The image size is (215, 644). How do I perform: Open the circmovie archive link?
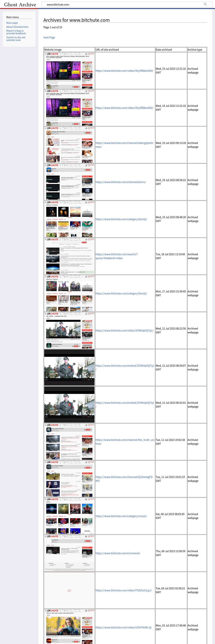click(x=118, y=553)
